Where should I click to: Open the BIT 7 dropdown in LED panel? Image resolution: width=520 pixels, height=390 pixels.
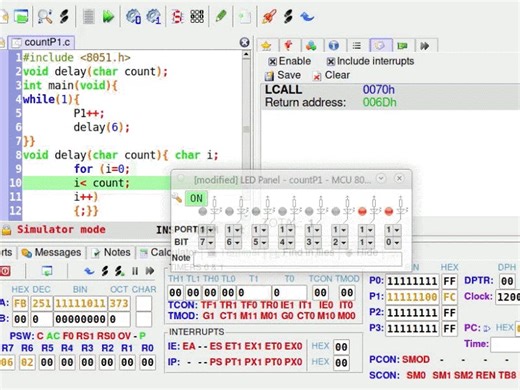[x=207, y=242]
